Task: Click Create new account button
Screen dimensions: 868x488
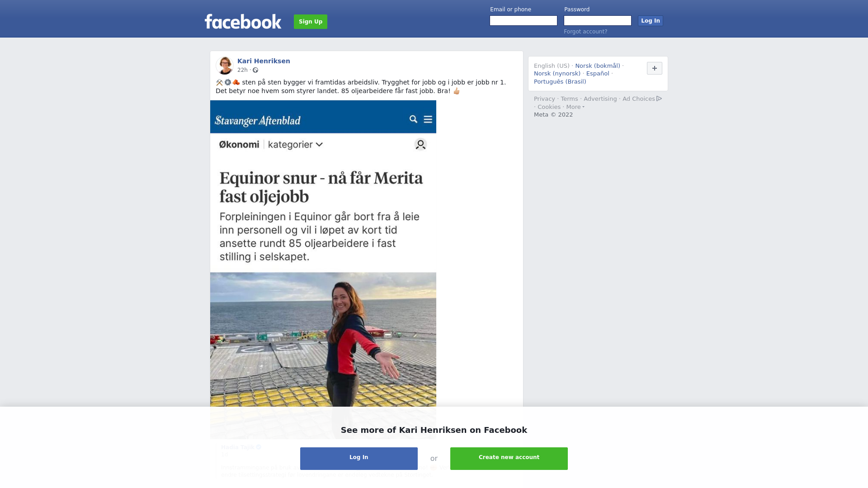Action: tap(509, 459)
